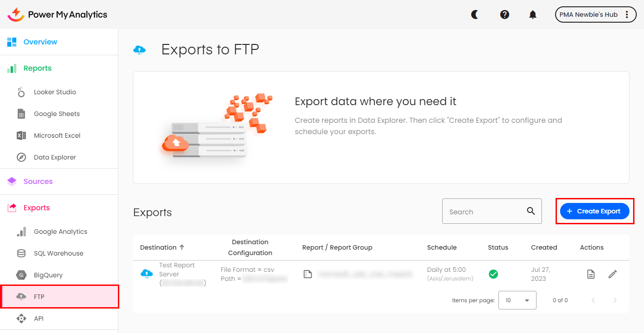Screen dimensions: 644x333
Task: Click the Create Export button
Action: click(595, 211)
